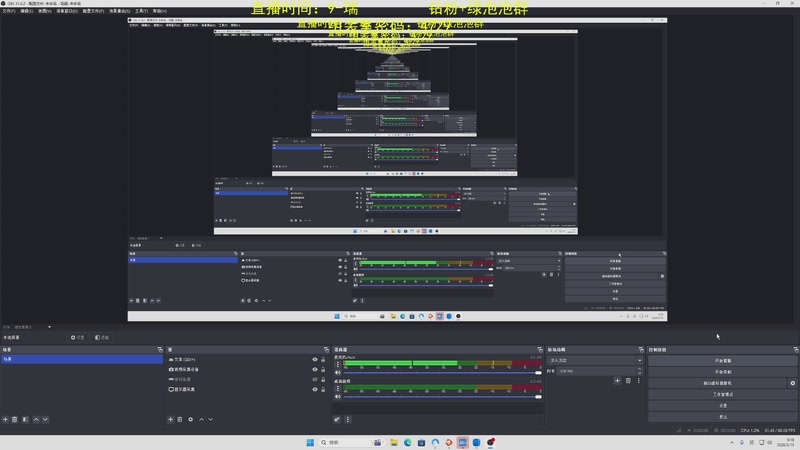Toggle lock on the game capture source
Viewport: 800px width, 450px height.
[323, 380]
